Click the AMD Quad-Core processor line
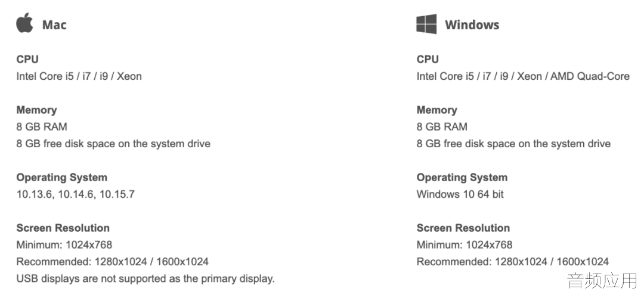Viewport: 644px width, 295px height. point(523,76)
